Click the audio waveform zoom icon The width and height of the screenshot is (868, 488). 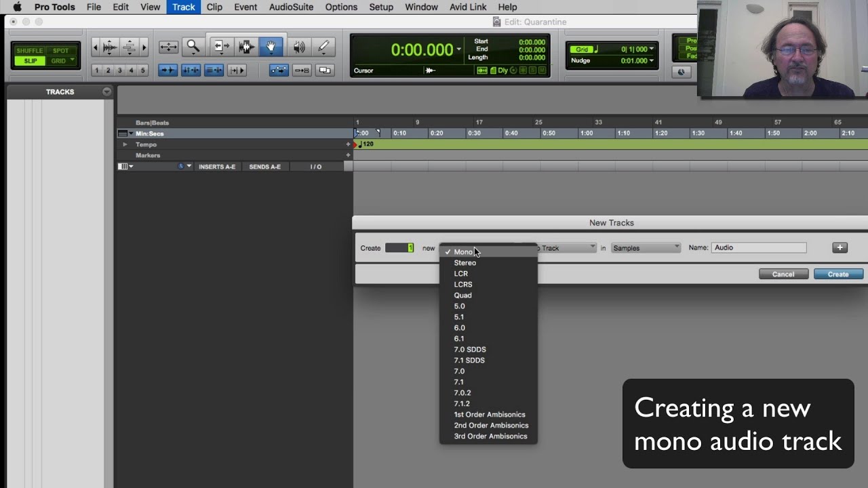[x=110, y=47]
